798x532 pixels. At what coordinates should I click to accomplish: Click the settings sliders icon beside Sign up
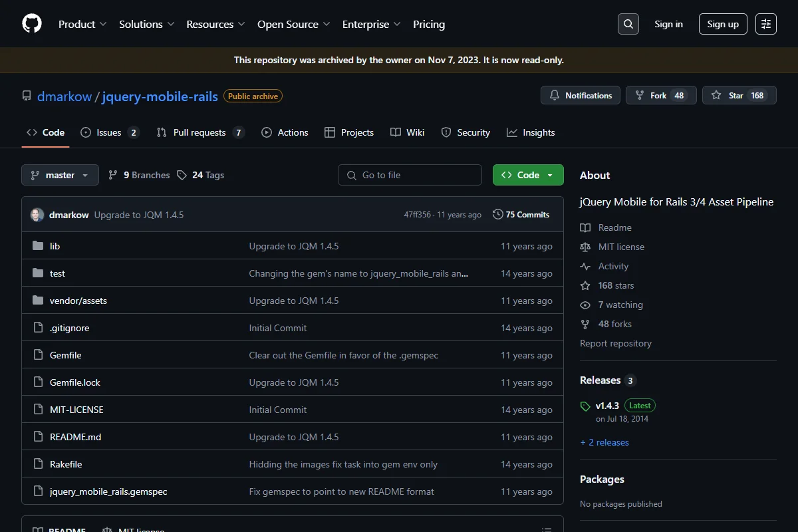[x=766, y=24]
